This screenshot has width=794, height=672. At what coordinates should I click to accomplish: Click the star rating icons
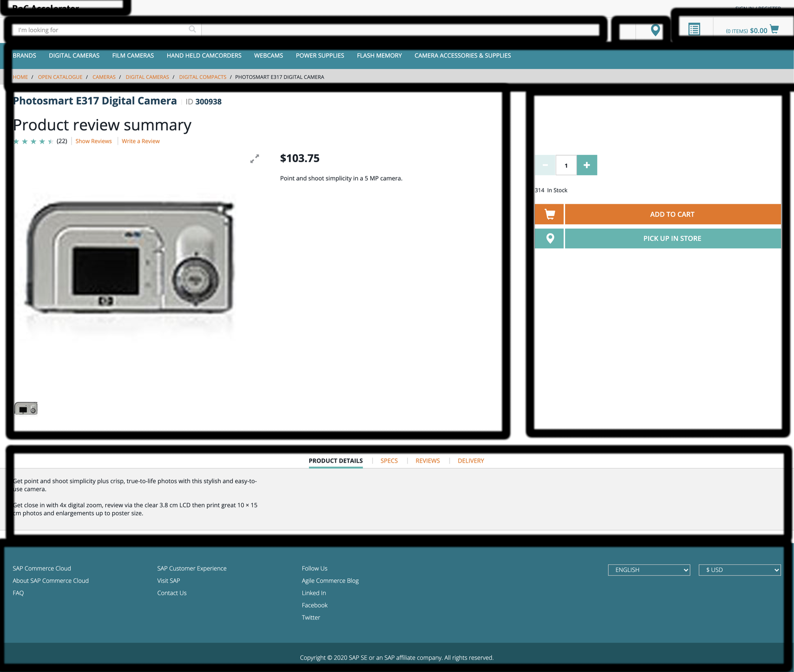point(33,141)
